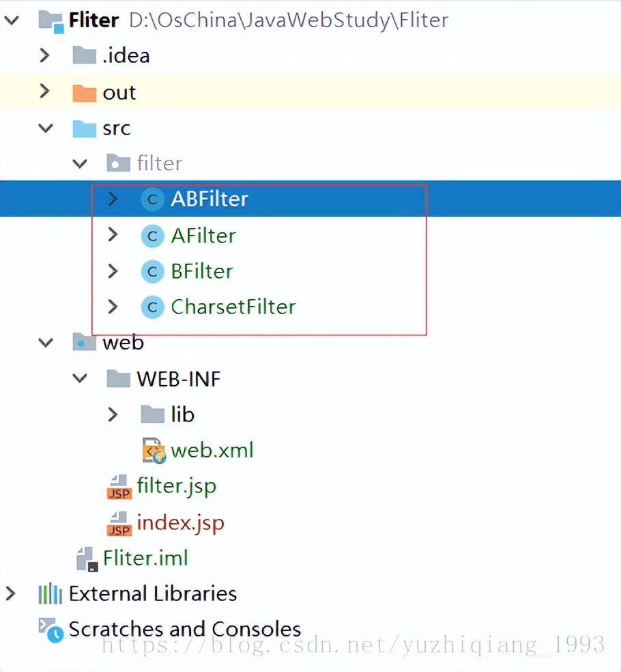Click the WEB-INF folder icon

[x=118, y=378]
